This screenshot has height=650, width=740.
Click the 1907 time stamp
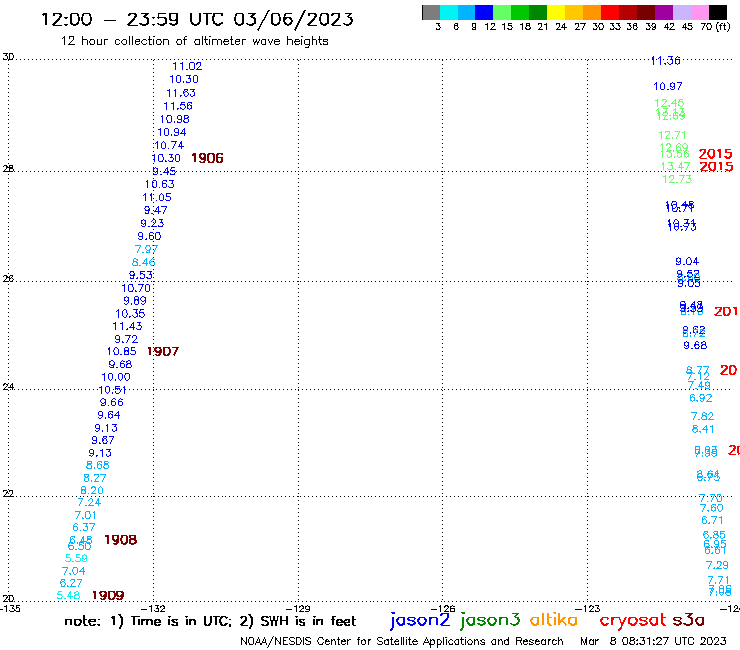(163, 351)
